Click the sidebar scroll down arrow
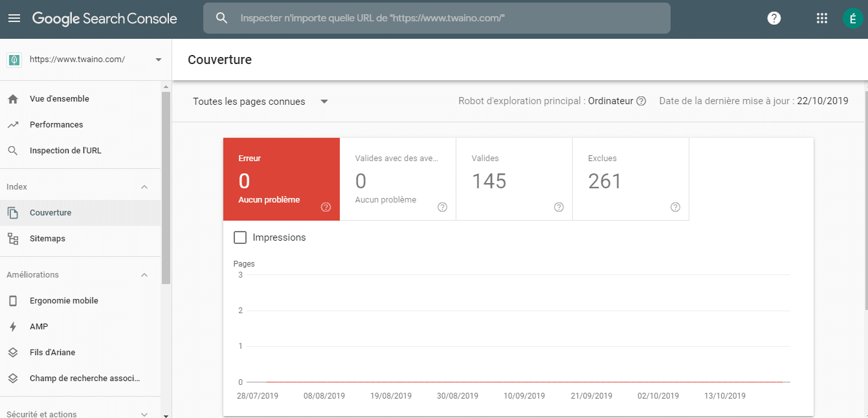The width and height of the screenshot is (868, 418). [166, 415]
